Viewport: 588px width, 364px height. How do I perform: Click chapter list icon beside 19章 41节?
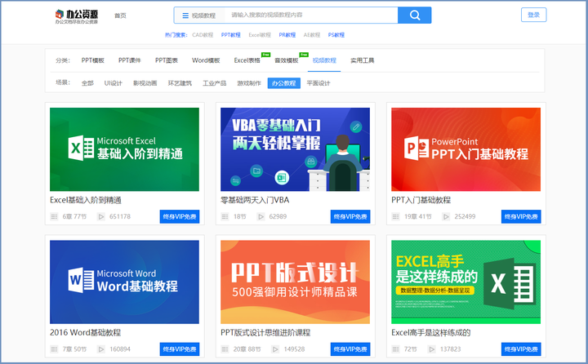pos(395,216)
